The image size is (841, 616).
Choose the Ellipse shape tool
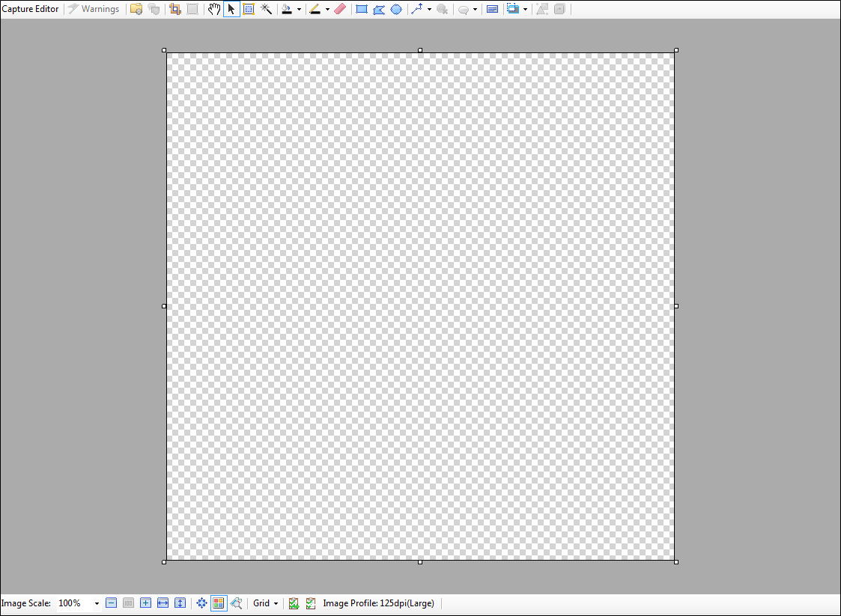point(395,9)
